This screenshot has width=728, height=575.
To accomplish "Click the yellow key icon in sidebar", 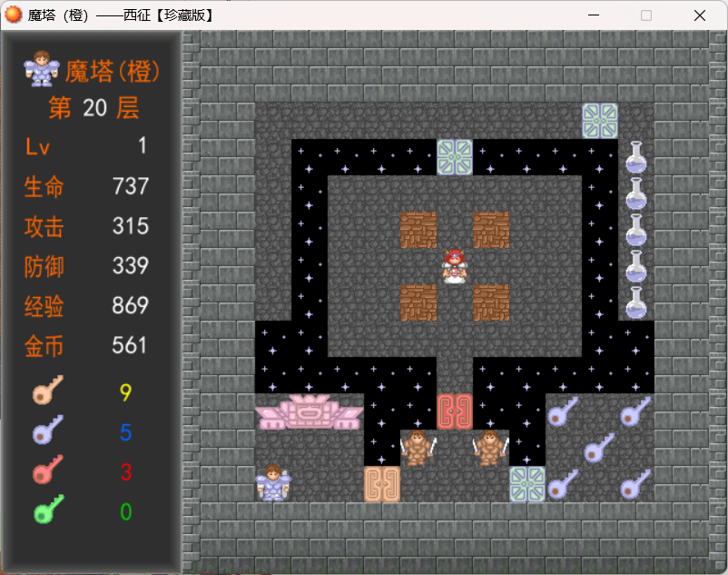I will tap(48, 390).
